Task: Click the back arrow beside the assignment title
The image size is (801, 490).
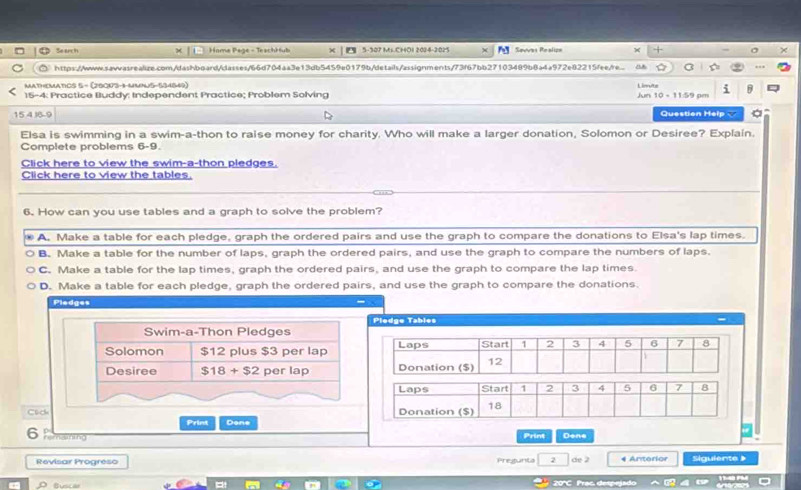Action: click(10, 91)
